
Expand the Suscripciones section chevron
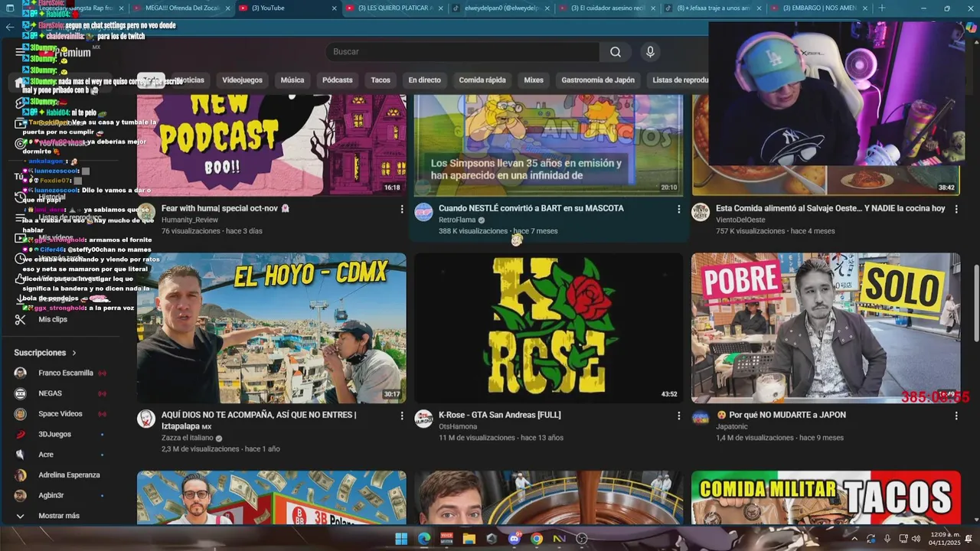coord(74,353)
